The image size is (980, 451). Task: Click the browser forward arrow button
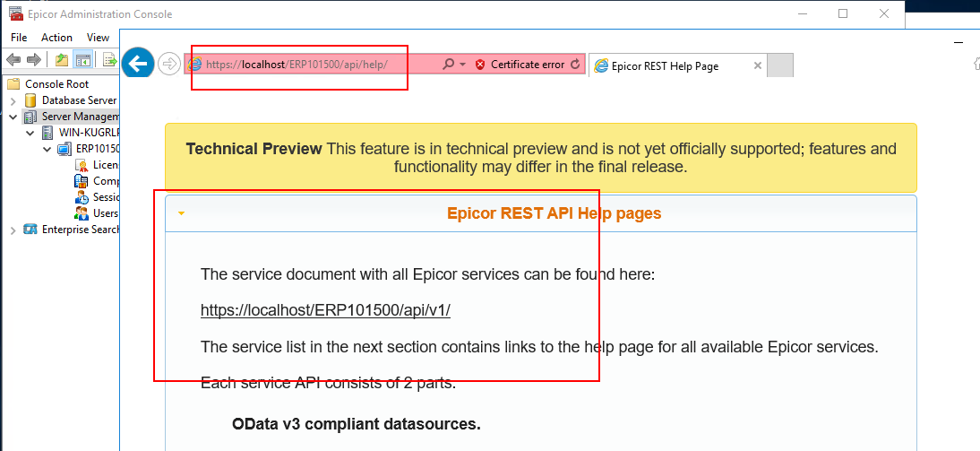[x=168, y=64]
